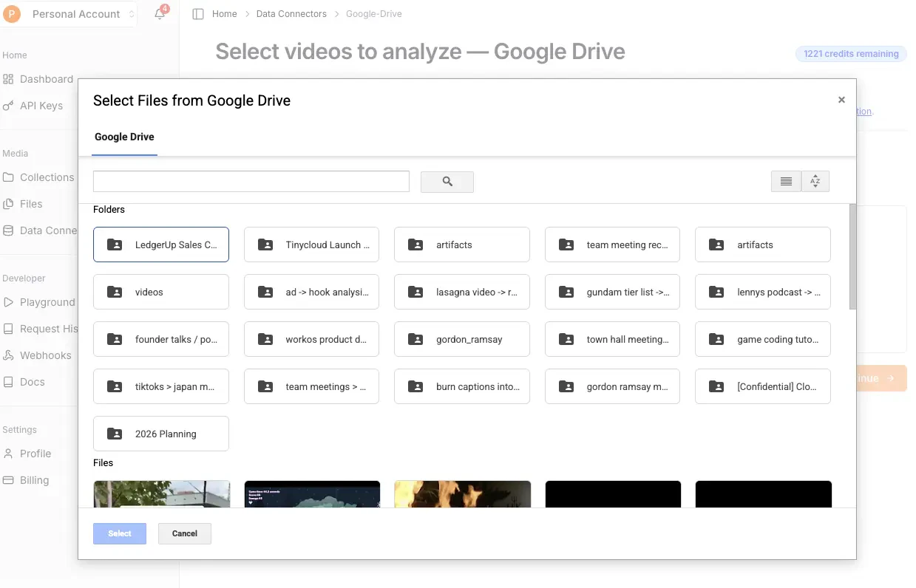Click the Request History icon
Image resolution: width=916 pixels, height=588 pixels.
[9, 329]
